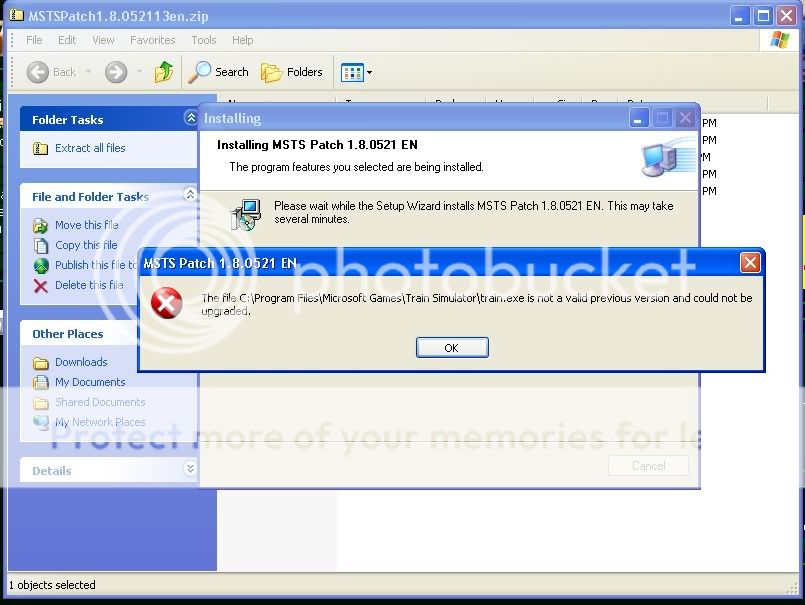Click OK in the MSTS Patch error dialog
The width and height of the screenshot is (805, 605).
tap(452, 348)
